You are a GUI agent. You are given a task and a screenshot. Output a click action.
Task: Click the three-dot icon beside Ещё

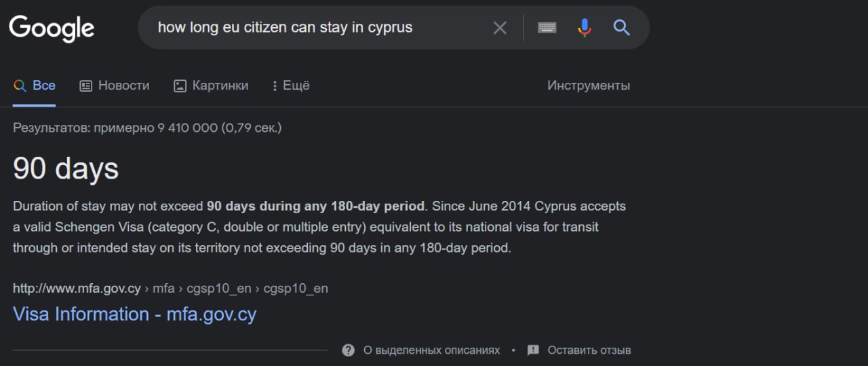pyautogui.click(x=275, y=86)
